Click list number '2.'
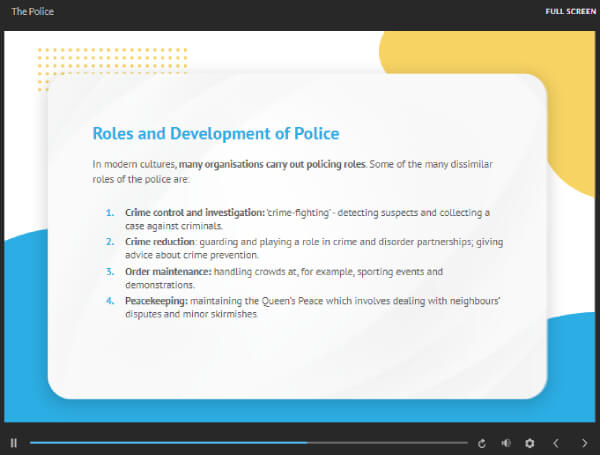The image size is (600, 455). 110,242
